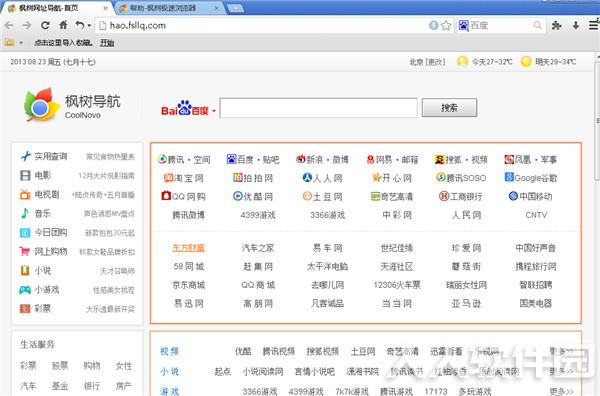Open 股票 under 生活服务
The height and width of the screenshot is (396, 600).
[60, 366]
